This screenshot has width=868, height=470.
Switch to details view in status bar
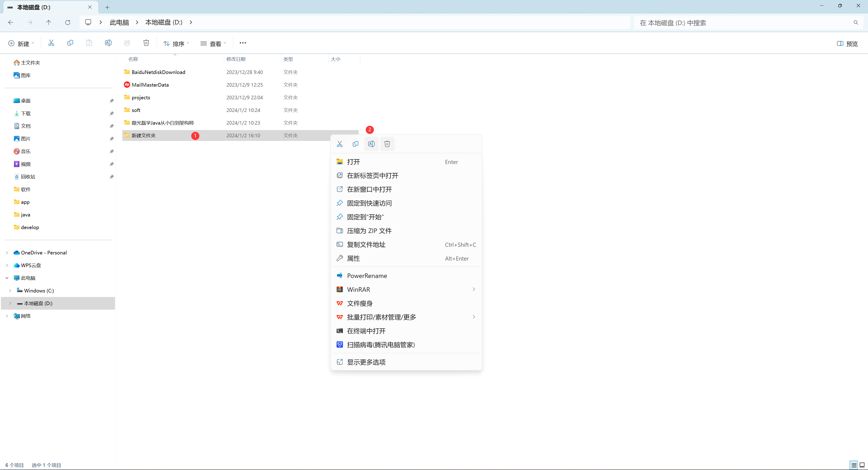[854, 465]
